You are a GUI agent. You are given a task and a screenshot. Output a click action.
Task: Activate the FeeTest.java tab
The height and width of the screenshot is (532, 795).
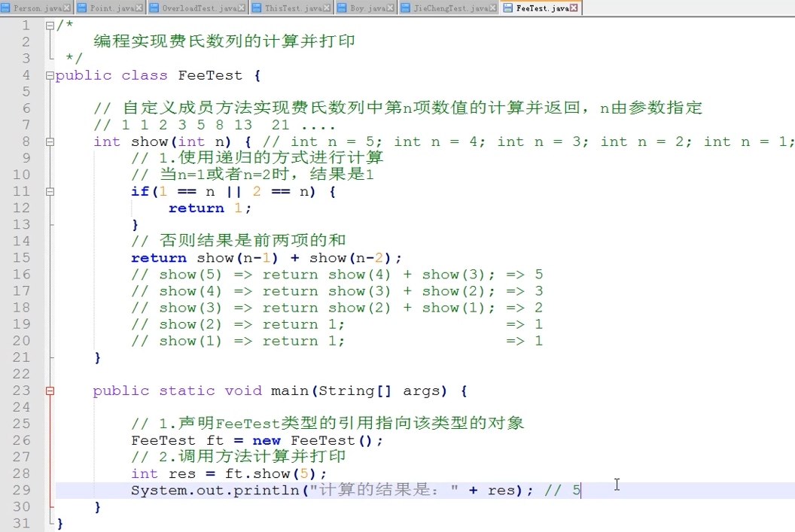pyautogui.click(x=541, y=8)
